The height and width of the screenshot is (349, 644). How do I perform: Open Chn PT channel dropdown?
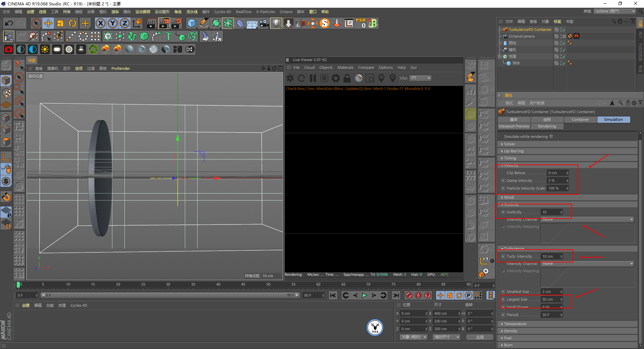point(421,78)
